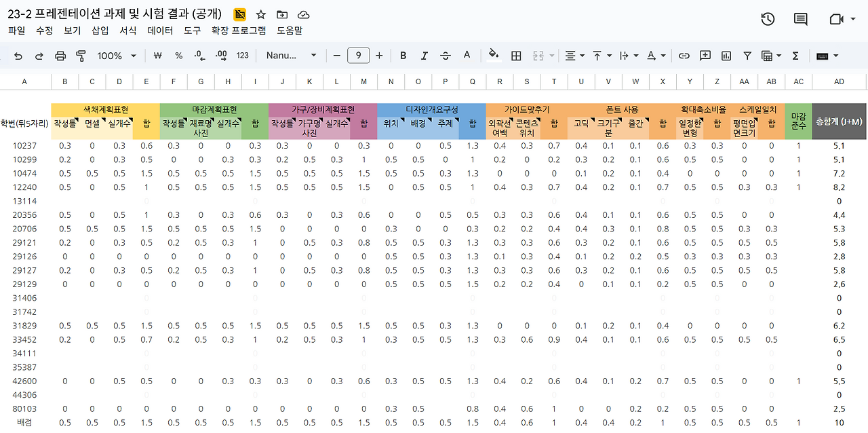Open the merge cells dropdown
The height and width of the screenshot is (433, 868).
click(x=544, y=56)
